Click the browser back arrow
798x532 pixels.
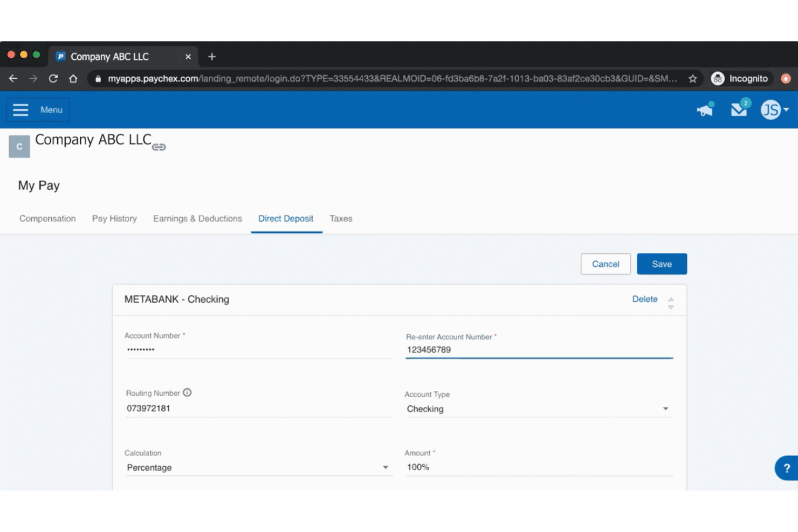tap(13, 79)
